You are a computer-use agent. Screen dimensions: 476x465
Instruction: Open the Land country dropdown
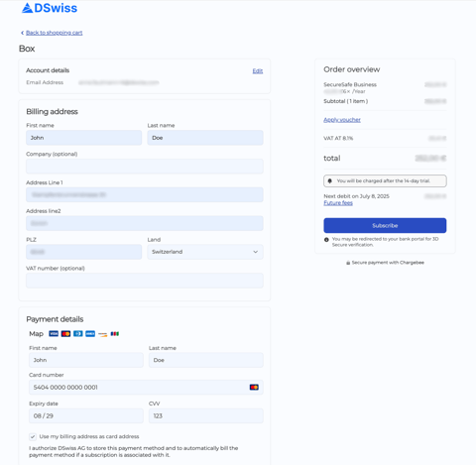[x=205, y=252]
